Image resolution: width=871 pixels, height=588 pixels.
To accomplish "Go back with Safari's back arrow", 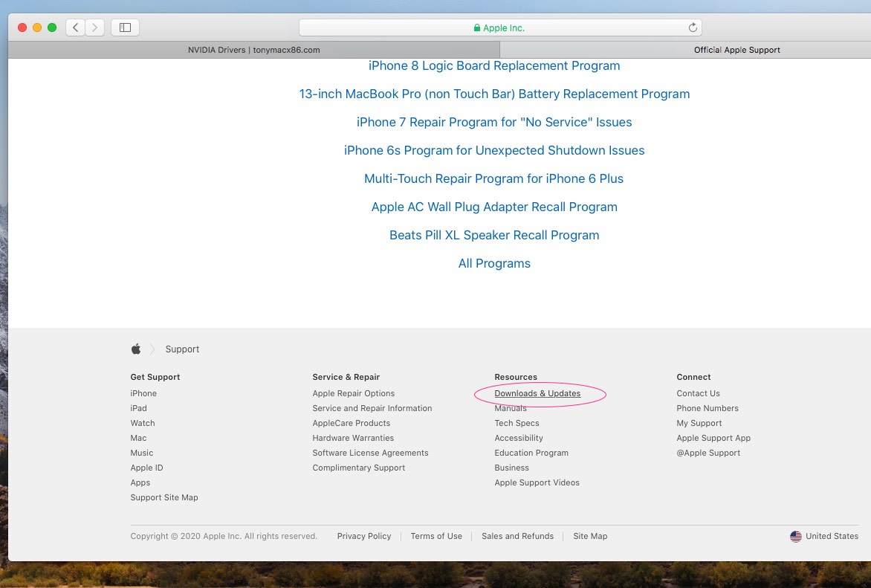I will [76, 28].
